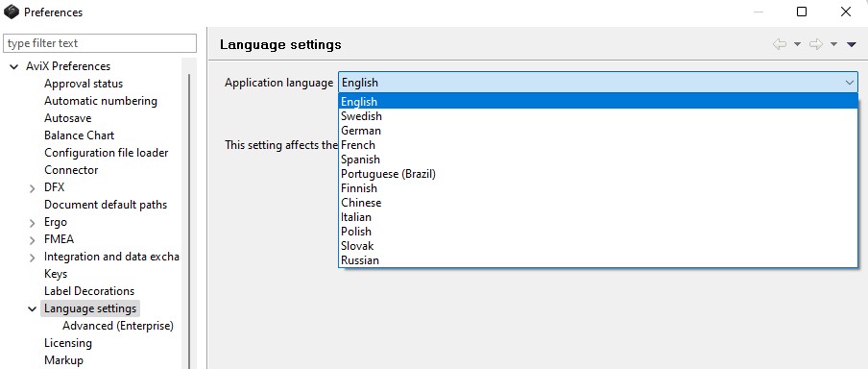
Task: Choose French from the language list
Action: 598,144
